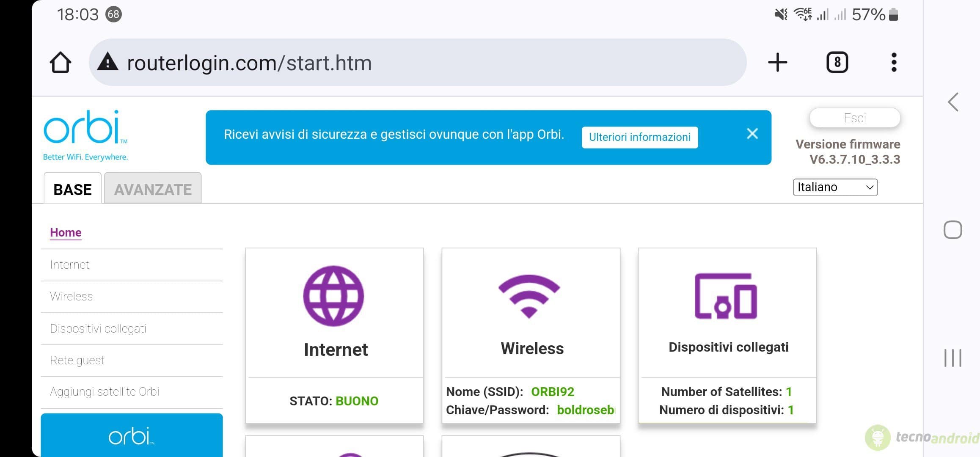Click the Number of Satellites value

tap(789, 392)
